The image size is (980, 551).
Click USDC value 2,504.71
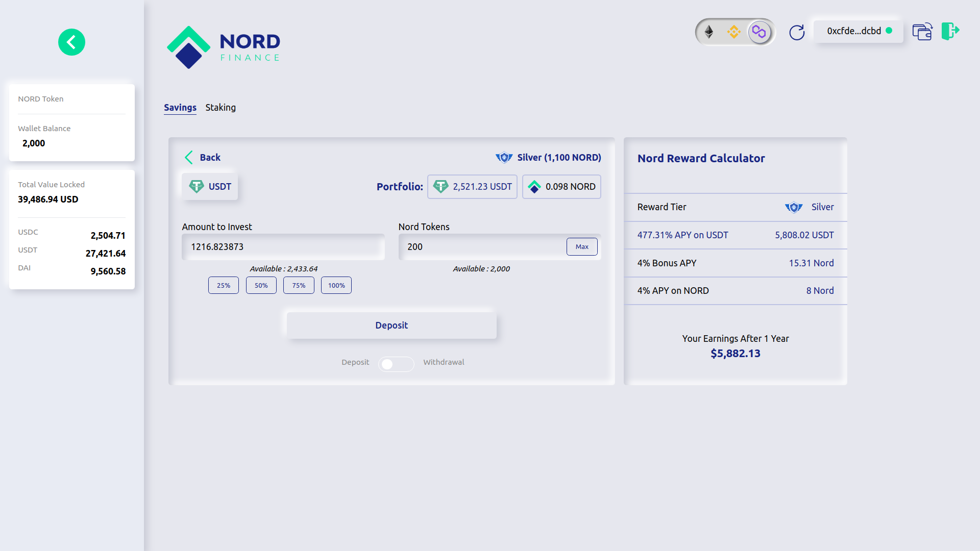[x=108, y=236]
